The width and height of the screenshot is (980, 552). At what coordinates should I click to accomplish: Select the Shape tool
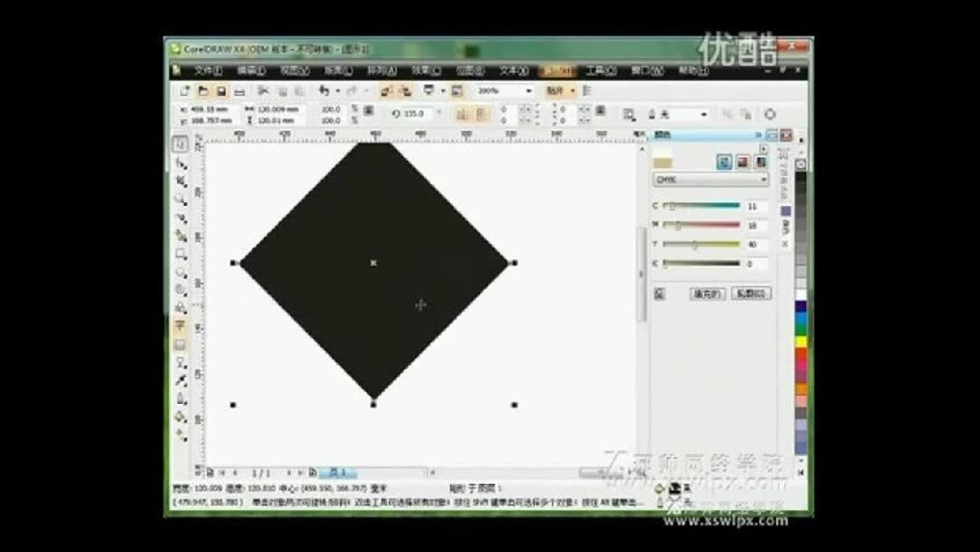point(178,163)
